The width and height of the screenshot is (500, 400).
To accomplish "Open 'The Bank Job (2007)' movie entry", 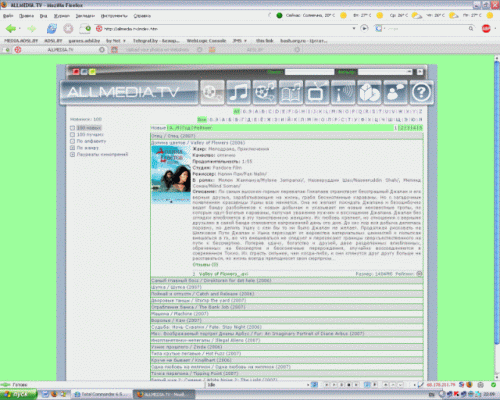I will click(x=198, y=307).
